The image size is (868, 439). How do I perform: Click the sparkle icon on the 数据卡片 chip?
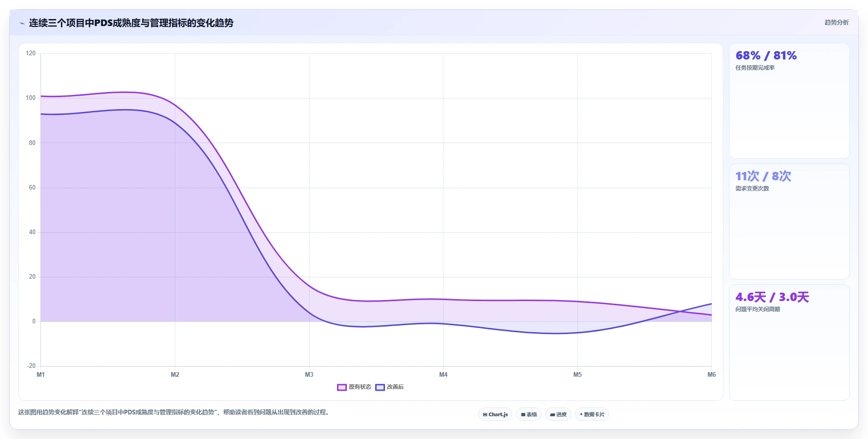coord(581,414)
